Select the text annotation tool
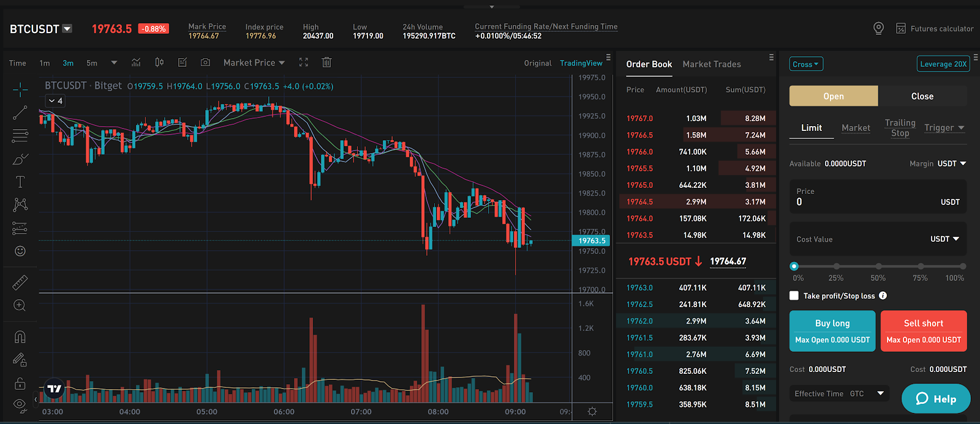 coord(20,182)
